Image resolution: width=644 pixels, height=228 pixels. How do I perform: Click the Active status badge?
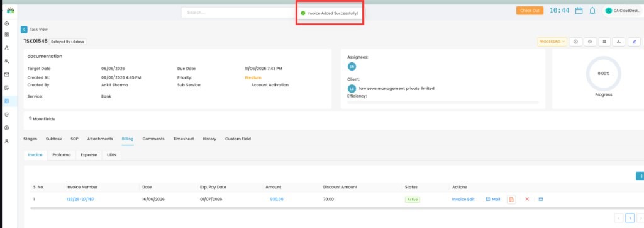point(413,199)
